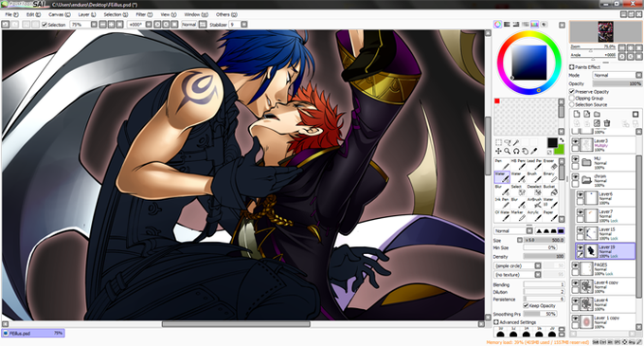Select the rectangular selection tool

coord(498,142)
